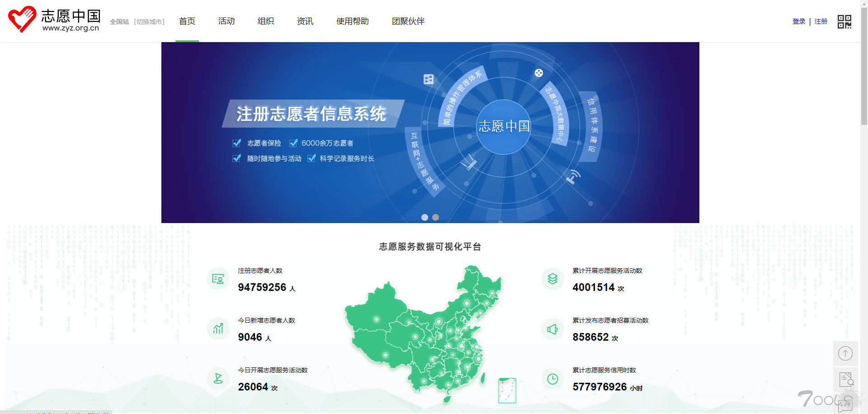Image resolution: width=868 pixels, height=414 pixels.
Task: Click the 志愿中国 heart logo
Action: click(22, 19)
